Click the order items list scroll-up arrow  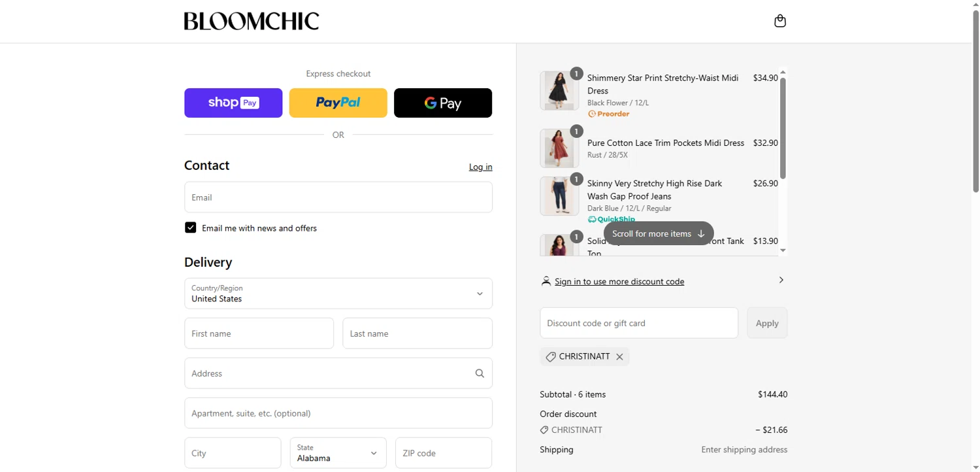pos(783,73)
